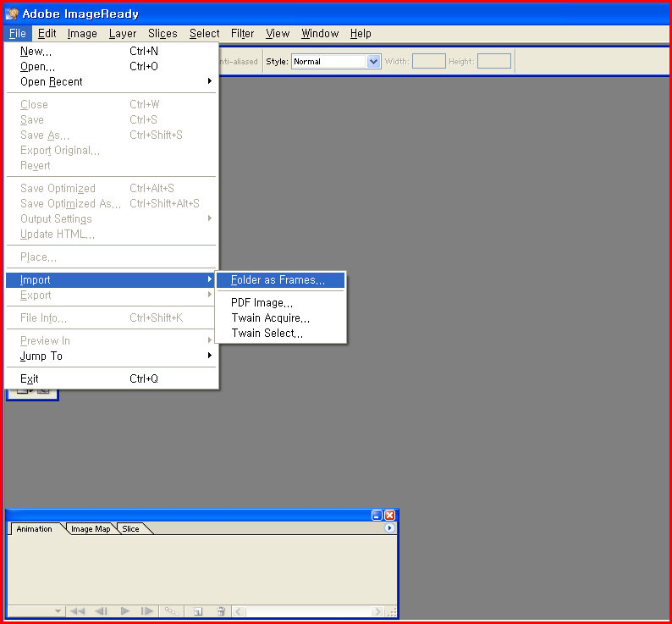
Task: Step to next frame in Animation panel
Action: point(147,610)
